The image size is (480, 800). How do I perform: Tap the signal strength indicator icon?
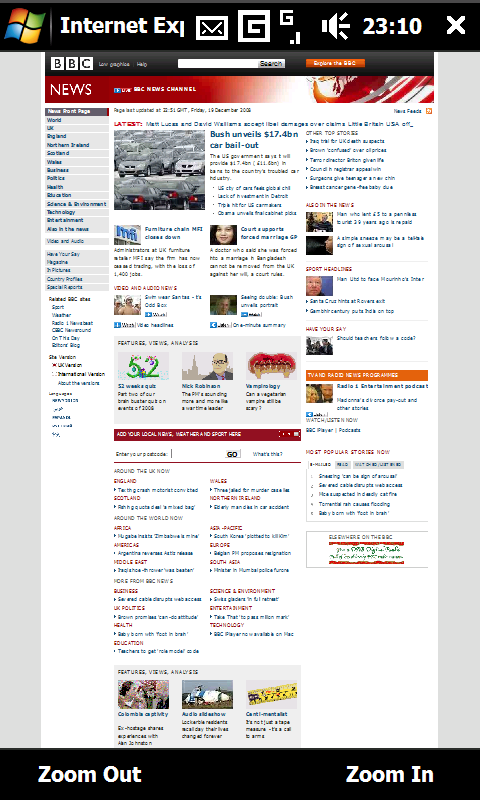point(290,27)
